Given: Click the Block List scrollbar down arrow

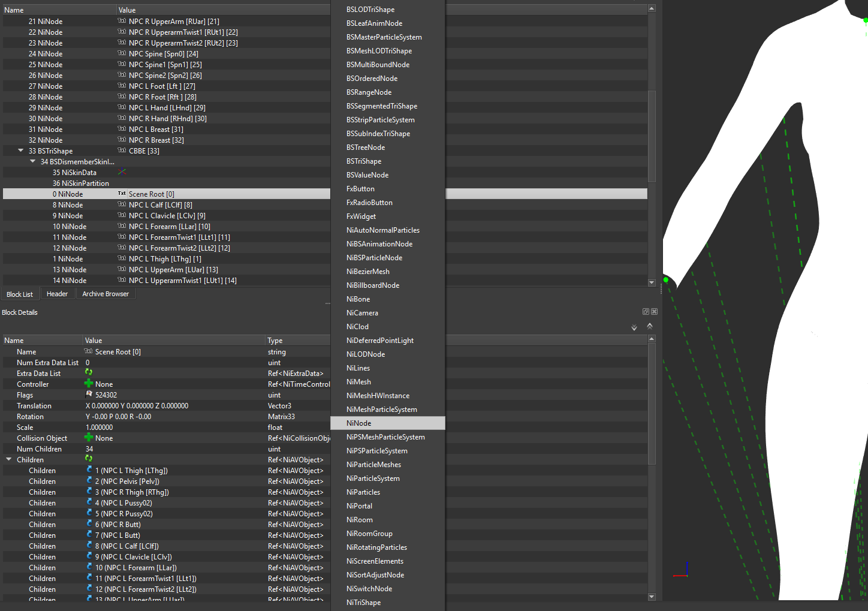Looking at the screenshot, I should [652, 282].
